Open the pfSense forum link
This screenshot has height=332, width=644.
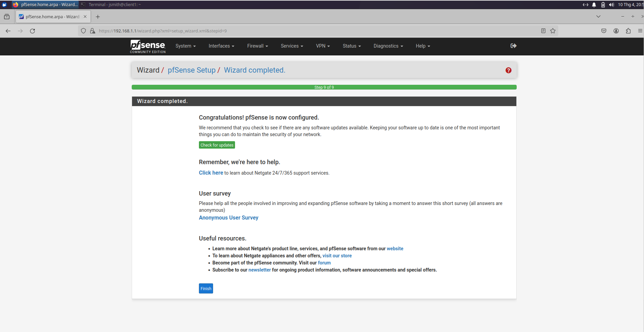(324, 263)
